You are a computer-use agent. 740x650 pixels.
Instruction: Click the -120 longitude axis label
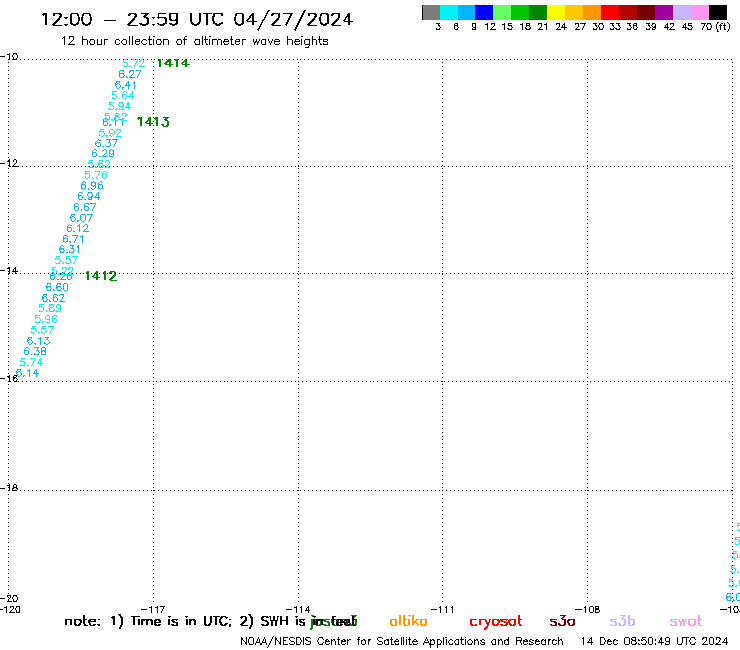10,609
